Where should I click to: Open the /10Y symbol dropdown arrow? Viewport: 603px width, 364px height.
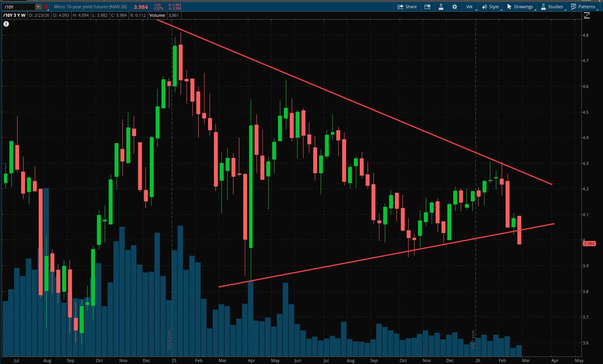[x=39, y=7]
